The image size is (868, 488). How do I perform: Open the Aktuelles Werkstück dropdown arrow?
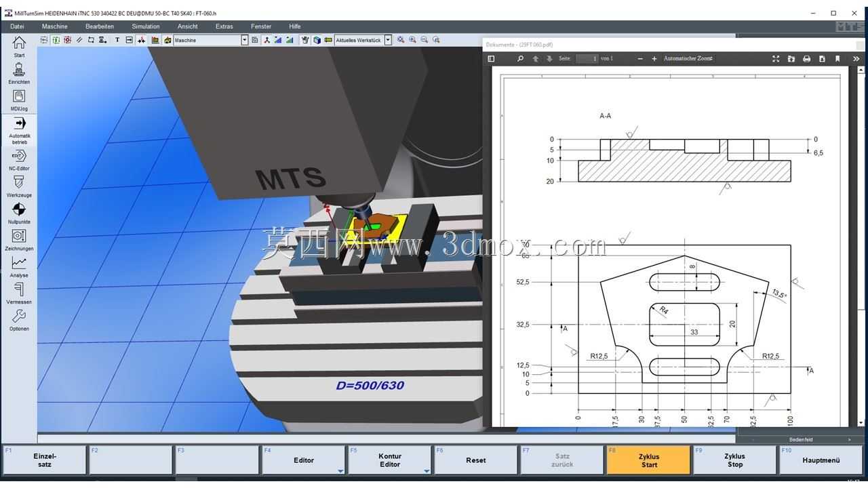pos(388,40)
